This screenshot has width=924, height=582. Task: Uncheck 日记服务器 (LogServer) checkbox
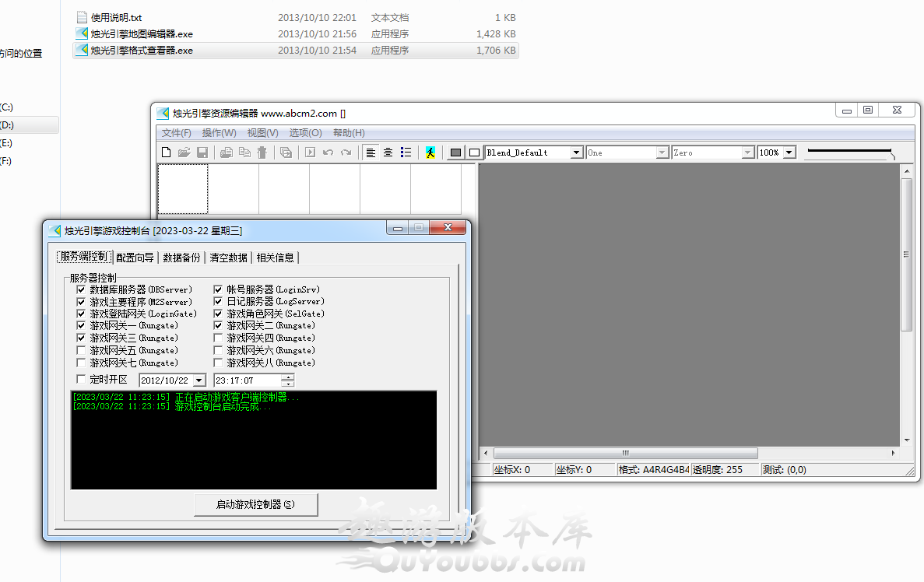pos(218,302)
